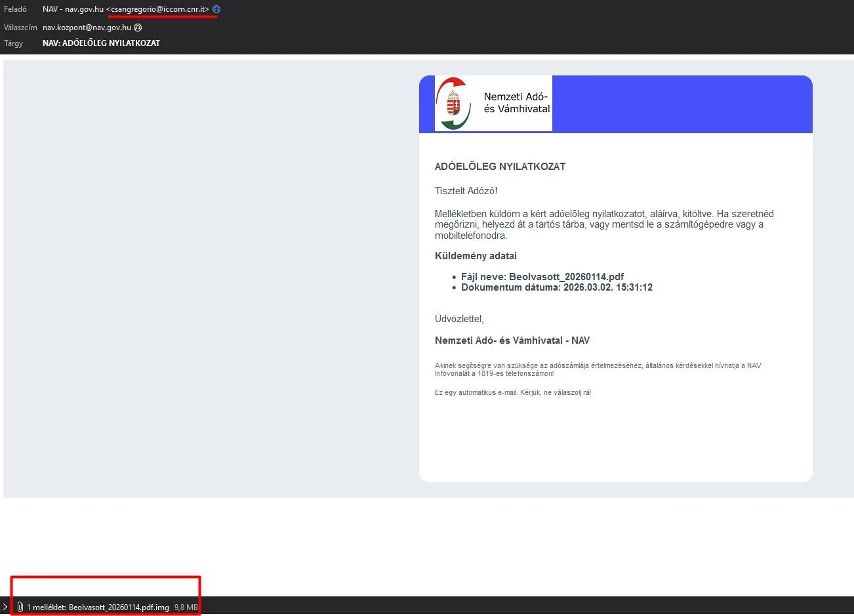Click the subject line NAV: ADÓELŐLEG NYILATKOZAT
854x616 pixels.
pos(101,43)
